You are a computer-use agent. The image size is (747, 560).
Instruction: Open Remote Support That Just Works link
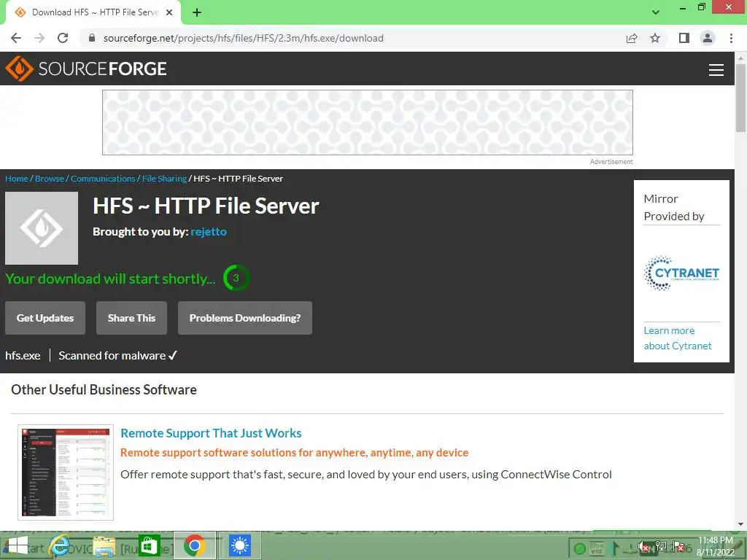click(x=211, y=433)
